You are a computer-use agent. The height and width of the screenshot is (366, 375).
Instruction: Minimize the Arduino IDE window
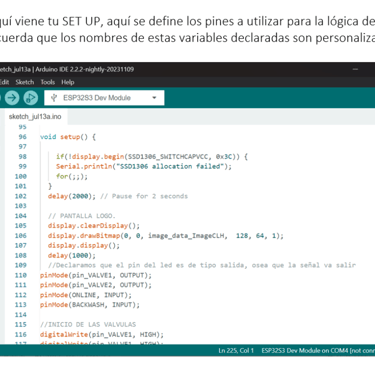355,69
